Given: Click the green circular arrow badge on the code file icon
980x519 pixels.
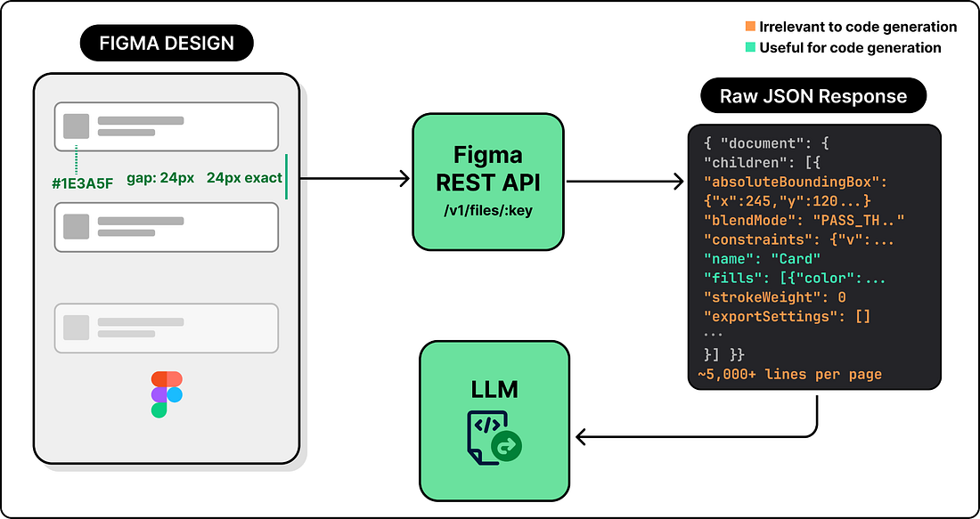Looking at the screenshot, I should pyautogui.click(x=506, y=447).
